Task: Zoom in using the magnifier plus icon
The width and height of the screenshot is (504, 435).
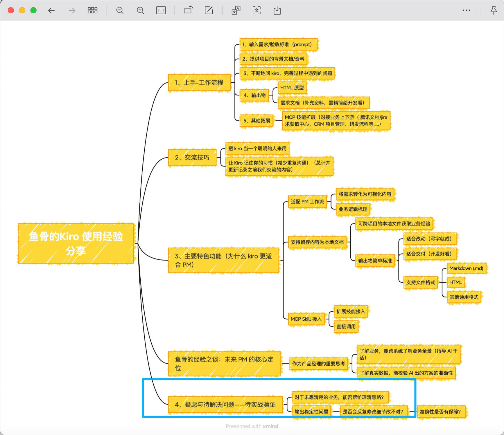Action: coord(140,11)
